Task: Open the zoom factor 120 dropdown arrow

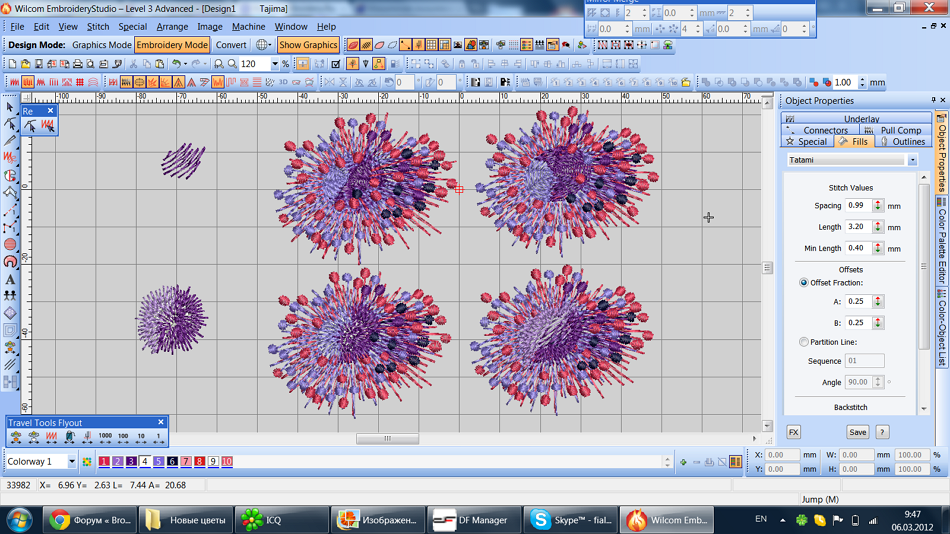Action: click(x=275, y=64)
